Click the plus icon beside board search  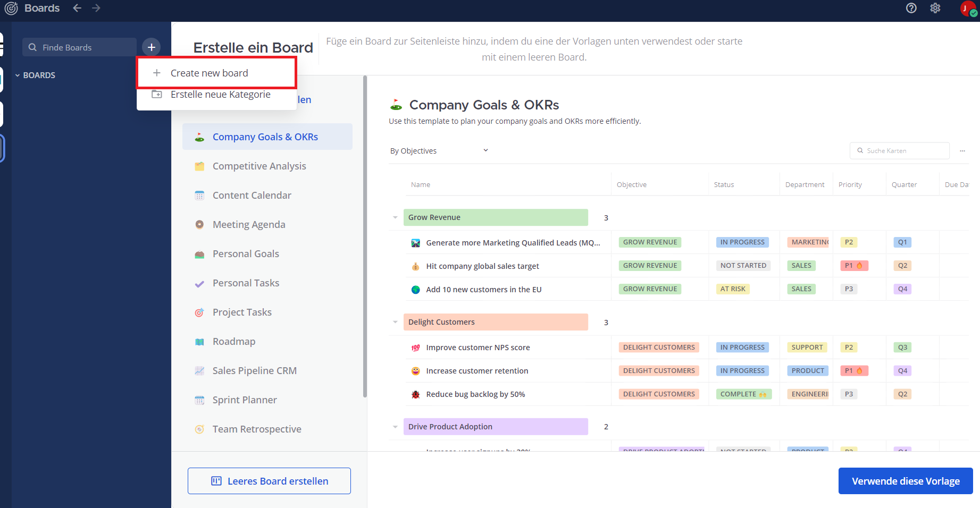pyautogui.click(x=152, y=47)
